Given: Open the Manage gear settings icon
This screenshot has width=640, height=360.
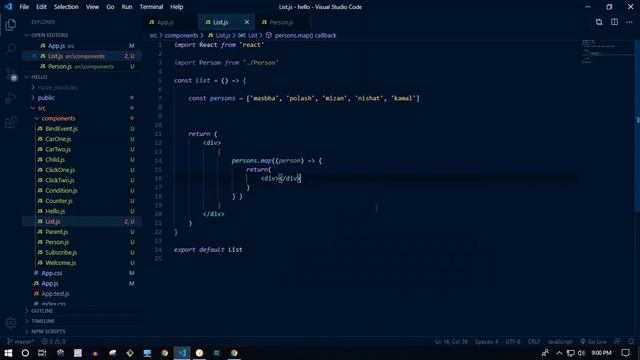Looking at the screenshot, I should (x=11, y=323).
